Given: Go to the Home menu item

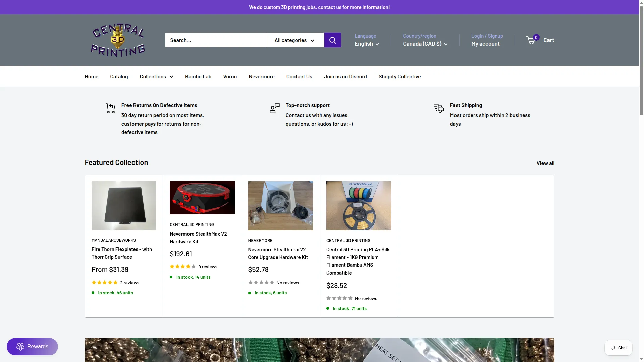Looking at the screenshot, I should 92,76.
